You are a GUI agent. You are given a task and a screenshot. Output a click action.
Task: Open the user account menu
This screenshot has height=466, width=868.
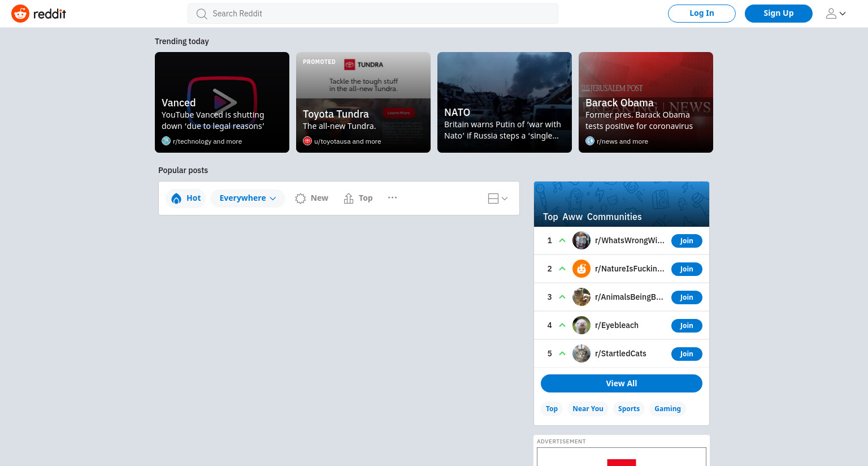click(x=836, y=14)
